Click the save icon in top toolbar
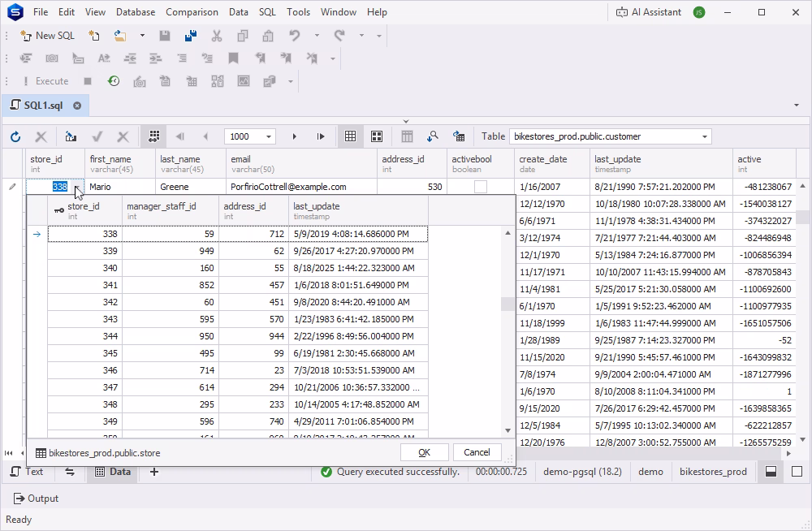This screenshot has height=531, width=812. 165,35
